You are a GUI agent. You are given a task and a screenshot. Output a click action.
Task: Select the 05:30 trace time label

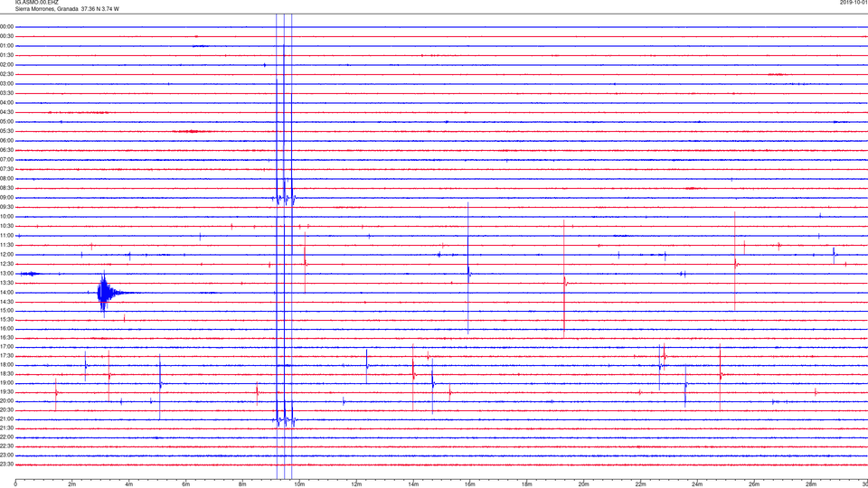[x=6, y=131]
